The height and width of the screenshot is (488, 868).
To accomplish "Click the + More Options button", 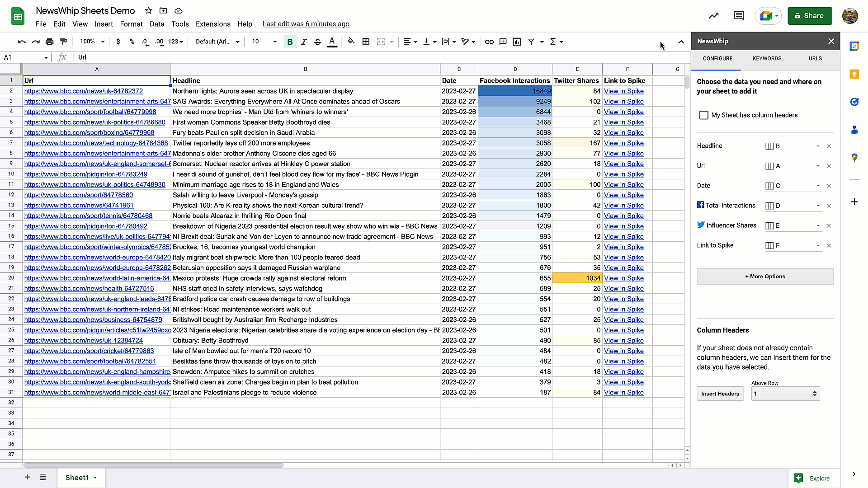I will [x=765, y=277].
